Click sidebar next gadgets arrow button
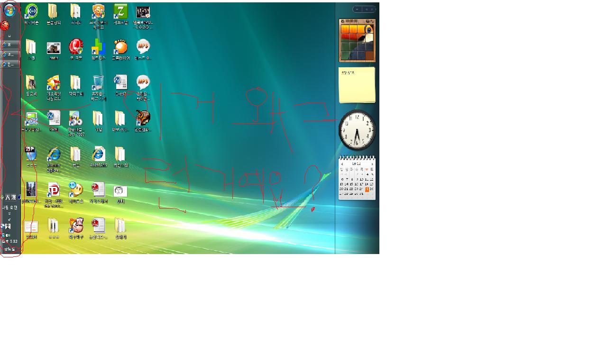 click(x=373, y=9)
